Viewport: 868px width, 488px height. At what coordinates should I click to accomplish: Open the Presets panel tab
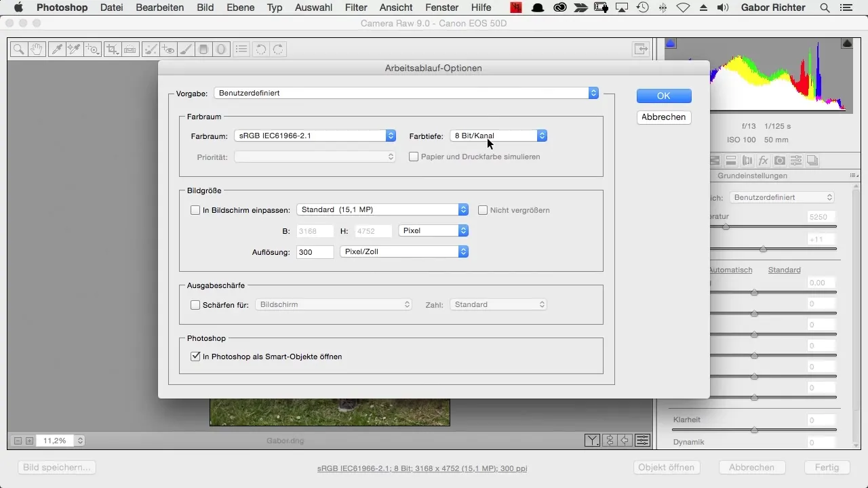pos(796,161)
